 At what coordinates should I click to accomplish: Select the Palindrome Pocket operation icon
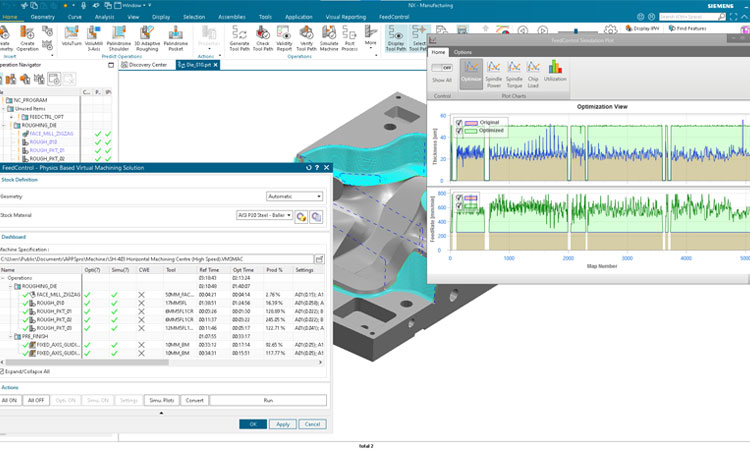pyautogui.click(x=174, y=33)
